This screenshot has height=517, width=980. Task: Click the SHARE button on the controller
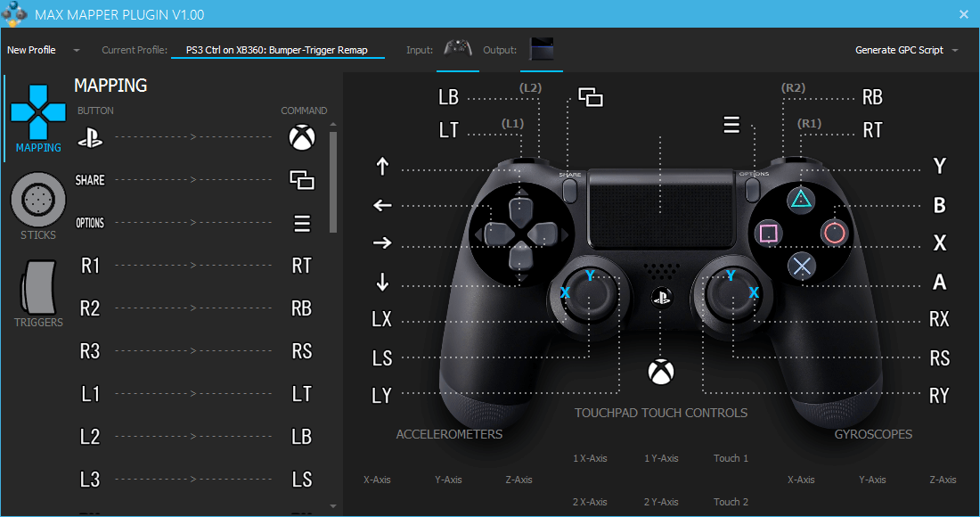coord(569,190)
